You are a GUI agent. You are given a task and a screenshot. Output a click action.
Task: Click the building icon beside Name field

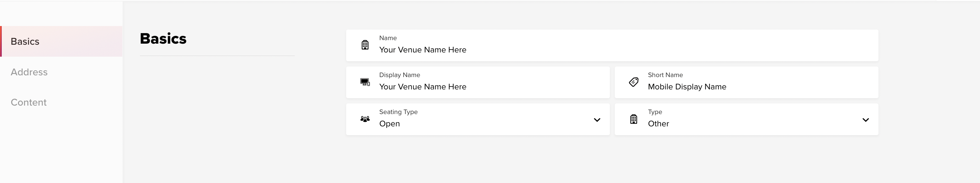point(365,45)
